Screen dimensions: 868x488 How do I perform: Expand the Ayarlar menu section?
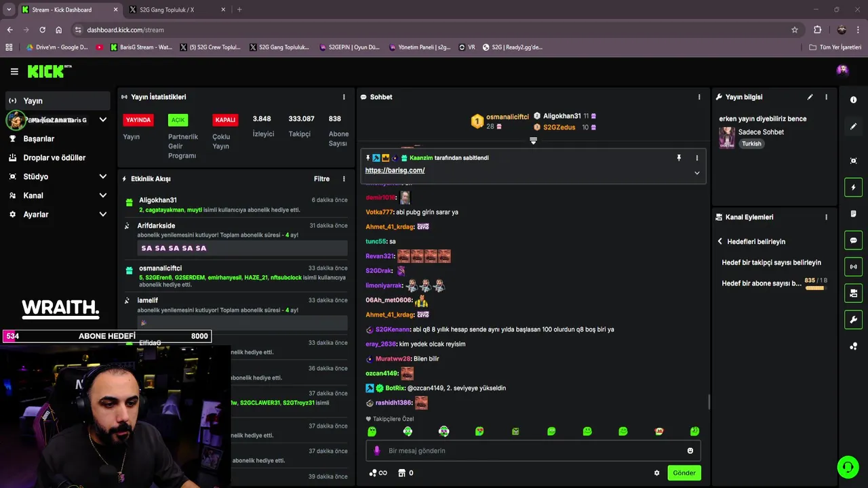point(102,214)
